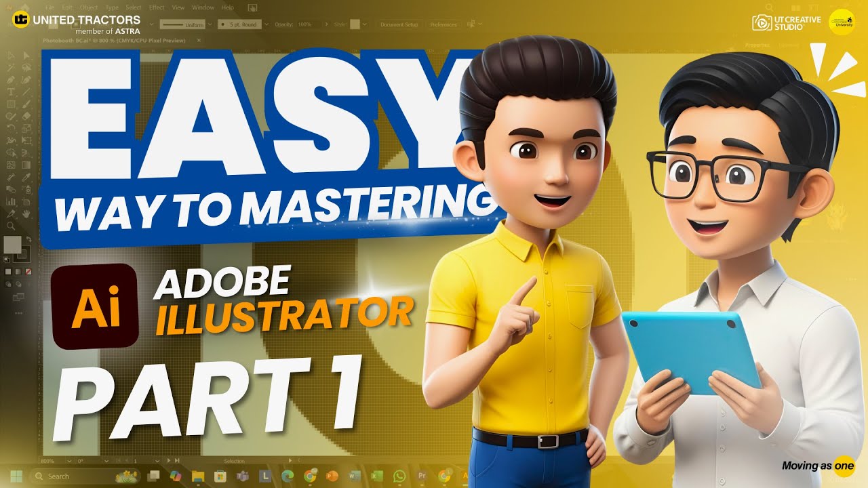Click the Document Setup button

[399, 24]
